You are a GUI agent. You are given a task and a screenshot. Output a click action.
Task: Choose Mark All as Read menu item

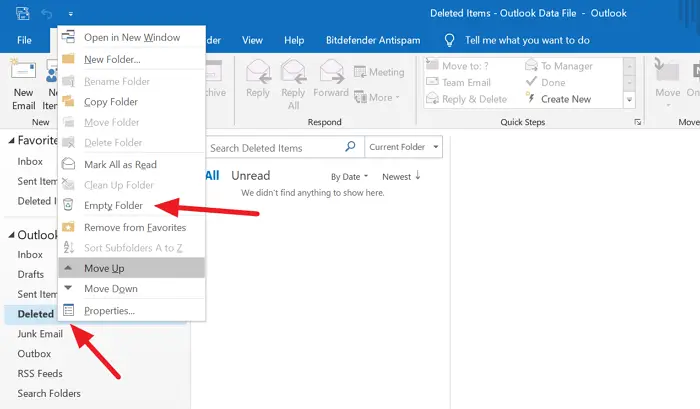(120, 164)
